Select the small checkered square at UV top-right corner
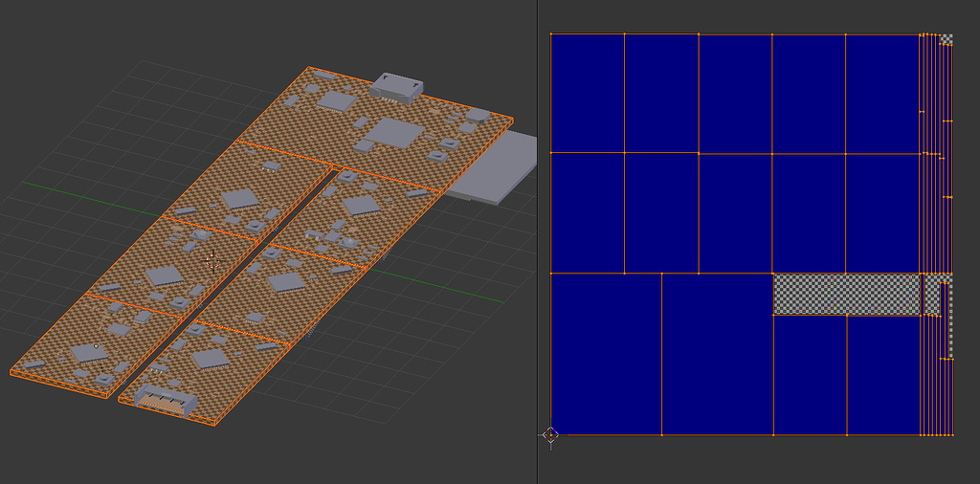Viewport: 980px width, 484px height. click(x=947, y=39)
